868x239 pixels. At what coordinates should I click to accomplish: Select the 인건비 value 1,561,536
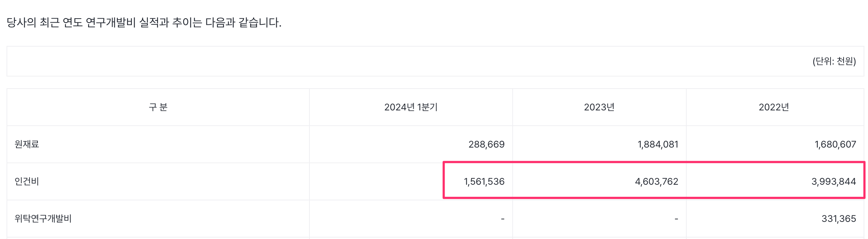pos(484,181)
